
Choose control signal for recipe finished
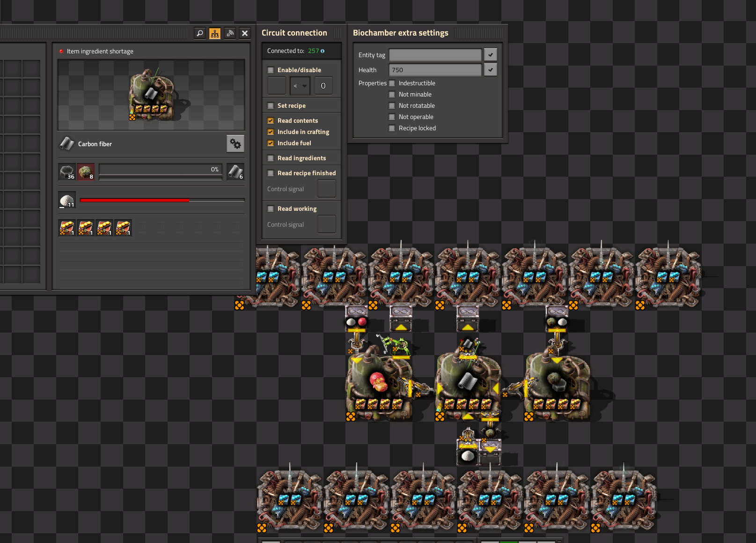point(327,189)
